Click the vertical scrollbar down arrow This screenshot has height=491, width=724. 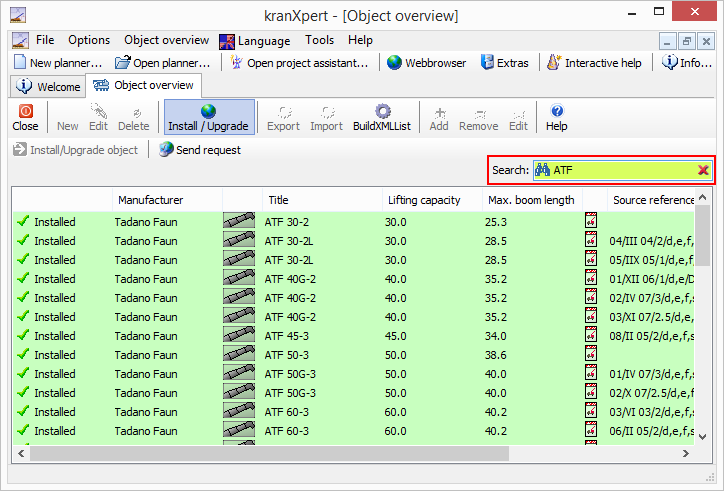pyautogui.click(x=703, y=437)
